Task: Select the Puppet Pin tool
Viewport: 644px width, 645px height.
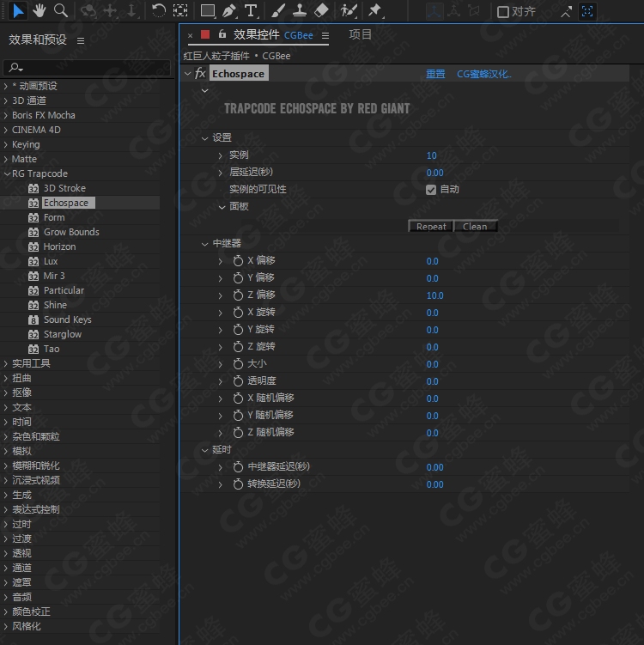Action: tap(375, 10)
